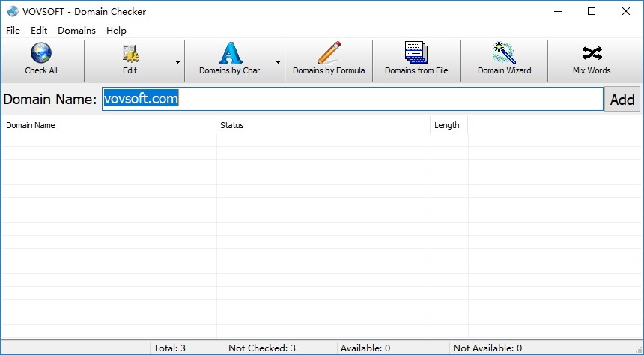Viewport: 644px width, 355px height.
Task: Open the Domains by Formula pencil tool
Action: pyautogui.click(x=329, y=61)
